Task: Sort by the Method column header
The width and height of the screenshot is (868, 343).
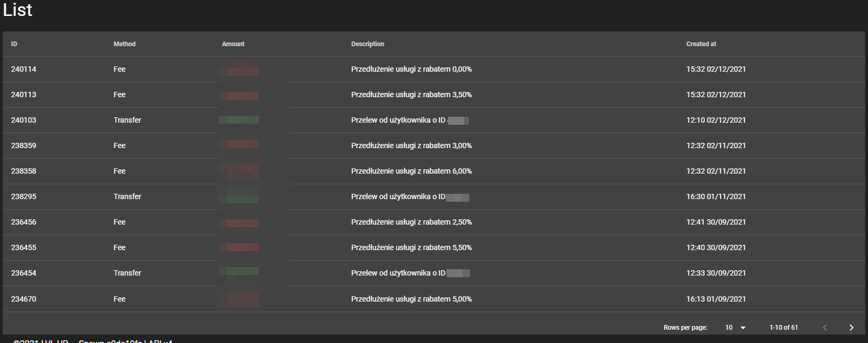Action: pos(124,44)
